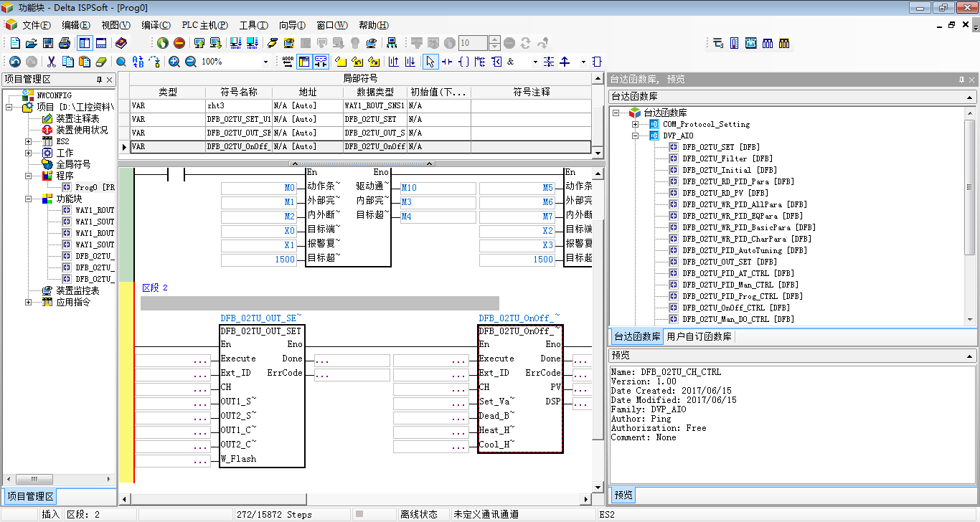Open the 编译(C) menu
The image size is (980, 522).
click(156, 25)
